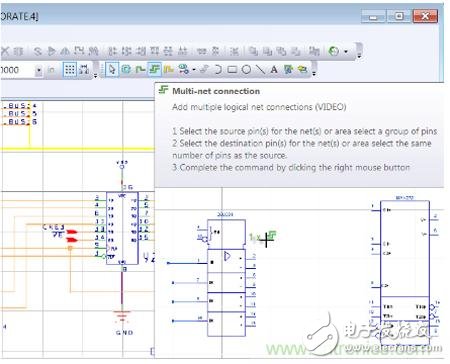Toggle the snap dimension button beside grid

tap(84, 70)
